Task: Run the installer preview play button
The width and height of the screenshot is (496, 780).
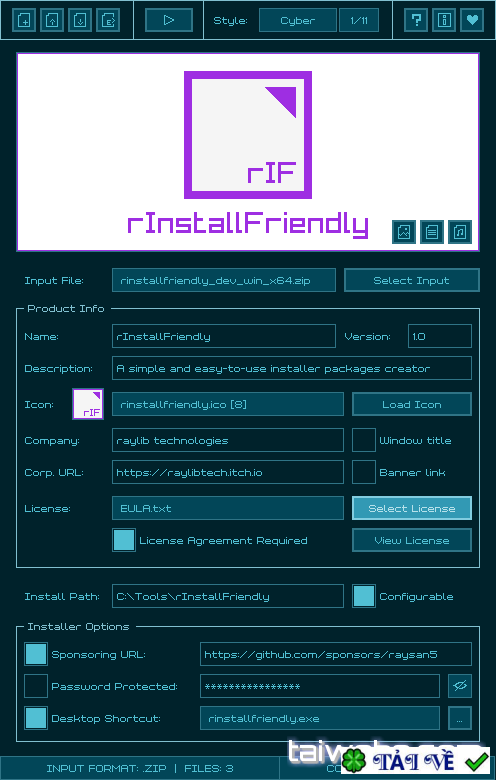Action: (169, 20)
